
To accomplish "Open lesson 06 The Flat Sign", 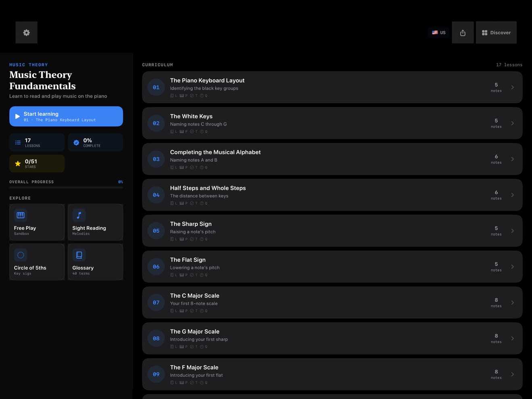I will pos(332,267).
